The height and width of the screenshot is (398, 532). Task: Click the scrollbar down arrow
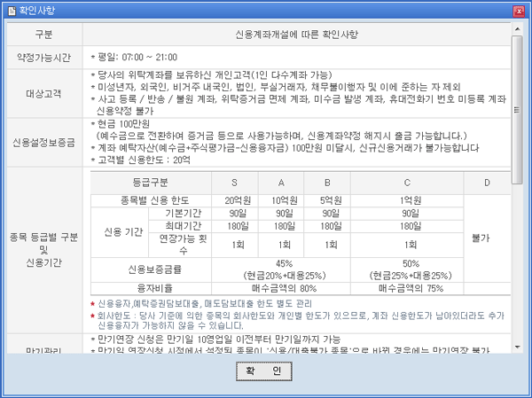(518, 349)
